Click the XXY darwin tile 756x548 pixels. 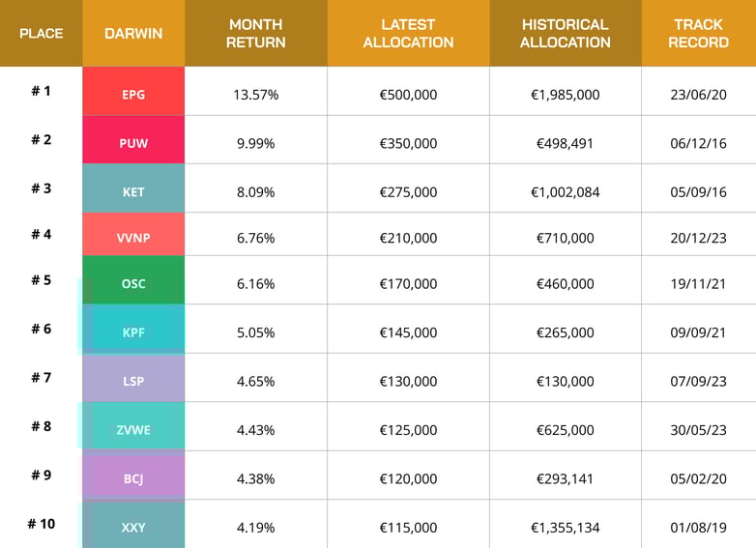(x=133, y=527)
